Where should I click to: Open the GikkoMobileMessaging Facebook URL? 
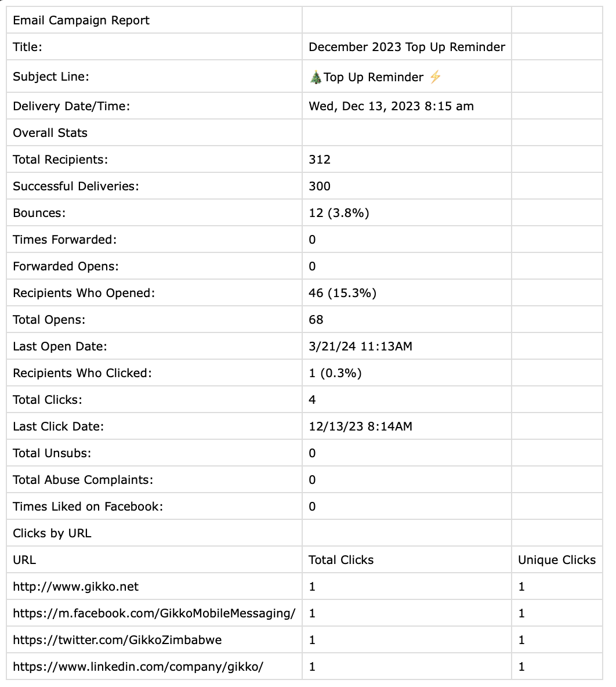154,613
